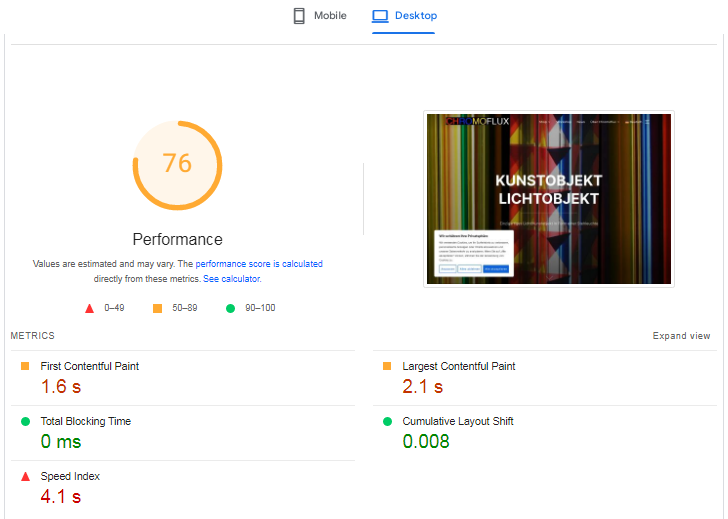The image size is (728, 519).
Task: Click the mobile phone icon
Action: [299, 16]
